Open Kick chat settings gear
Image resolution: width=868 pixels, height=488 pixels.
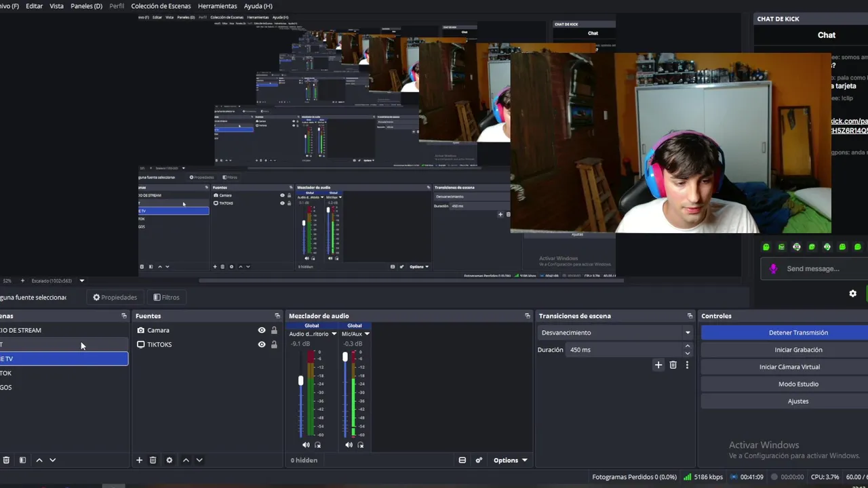pos(853,293)
